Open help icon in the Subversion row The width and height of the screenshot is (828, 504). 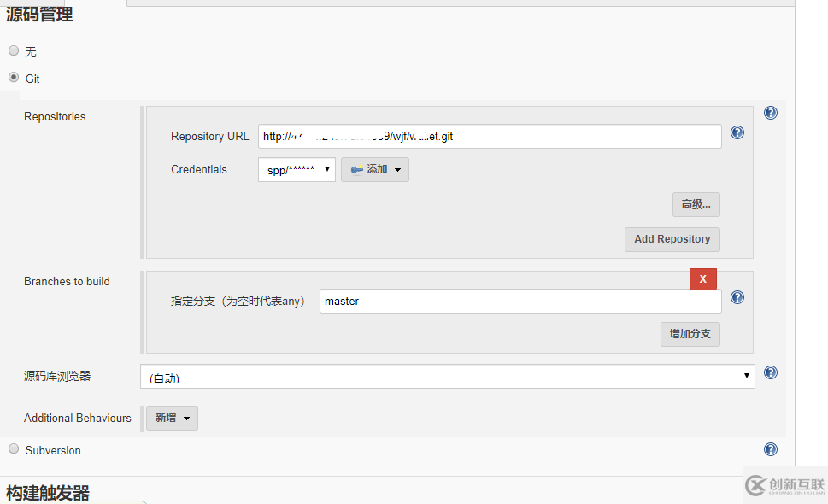[x=771, y=449]
